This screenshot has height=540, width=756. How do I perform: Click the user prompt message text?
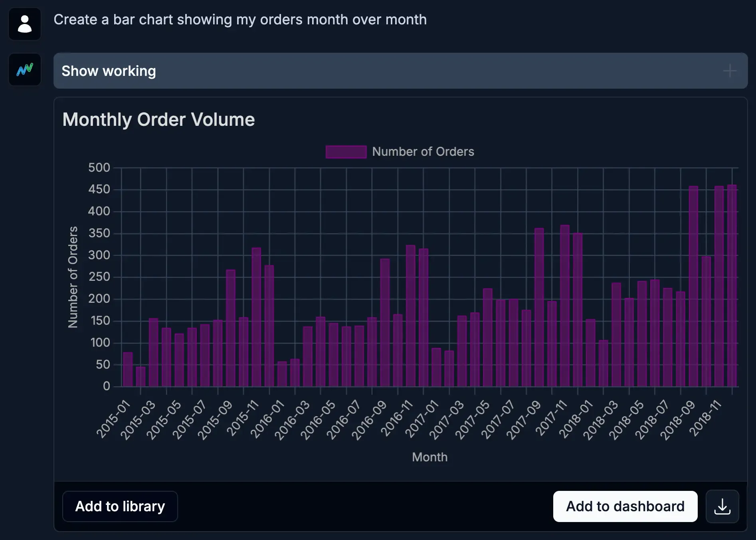(240, 20)
